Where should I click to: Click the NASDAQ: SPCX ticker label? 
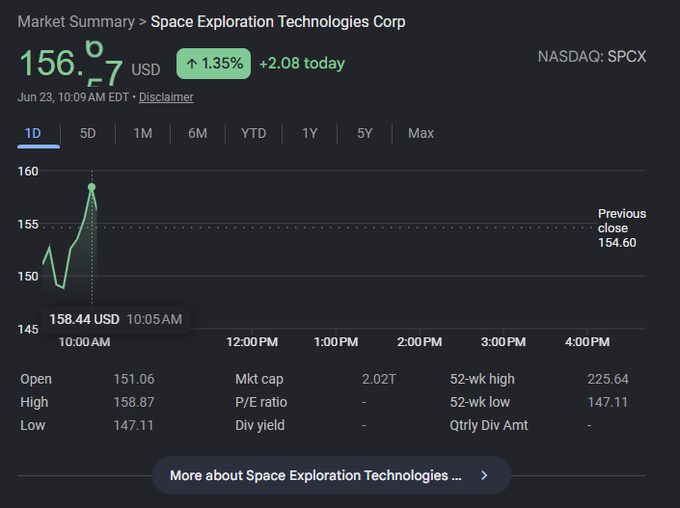pyautogui.click(x=592, y=57)
